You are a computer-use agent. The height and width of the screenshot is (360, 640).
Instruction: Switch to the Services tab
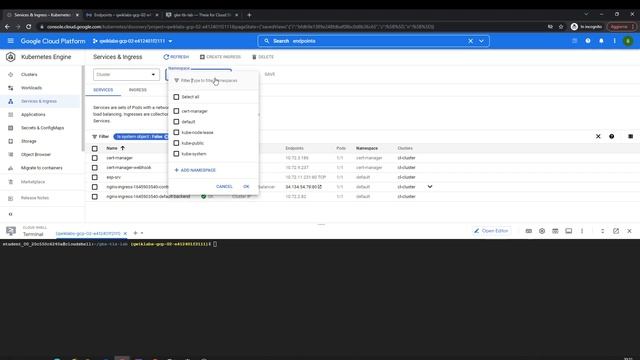103,90
